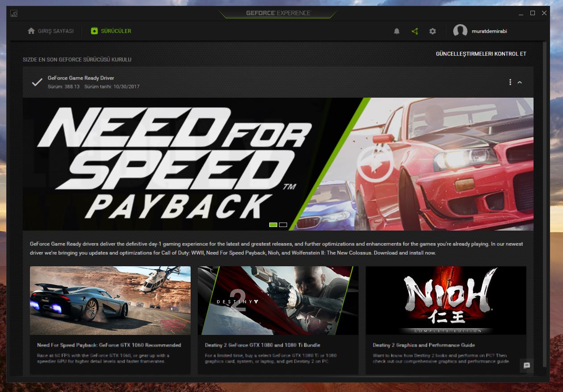Open the Destiny 2 bundle thumbnail

278,301
